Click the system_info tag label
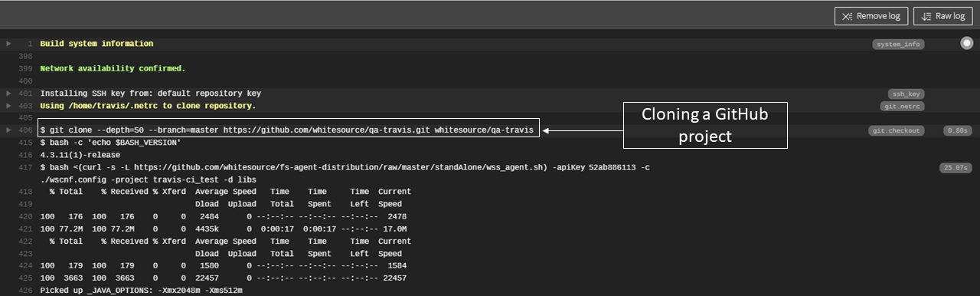This screenshot has height=296, width=980. click(x=898, y=44)
